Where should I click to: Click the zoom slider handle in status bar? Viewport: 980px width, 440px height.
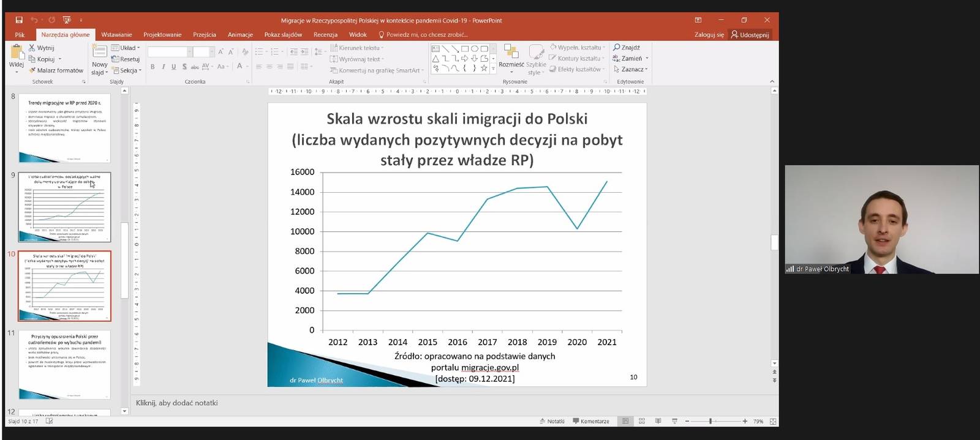coord(710,421)
